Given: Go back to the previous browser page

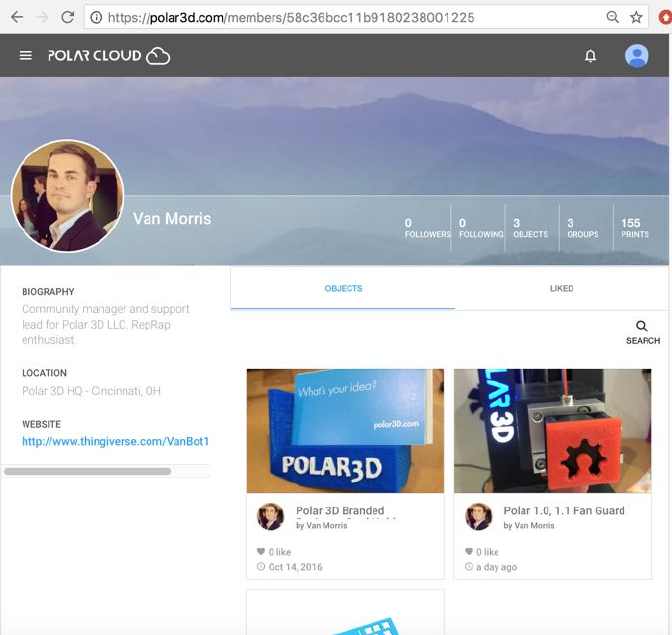Looking at the screenshot, I should [x=17, y=17].
